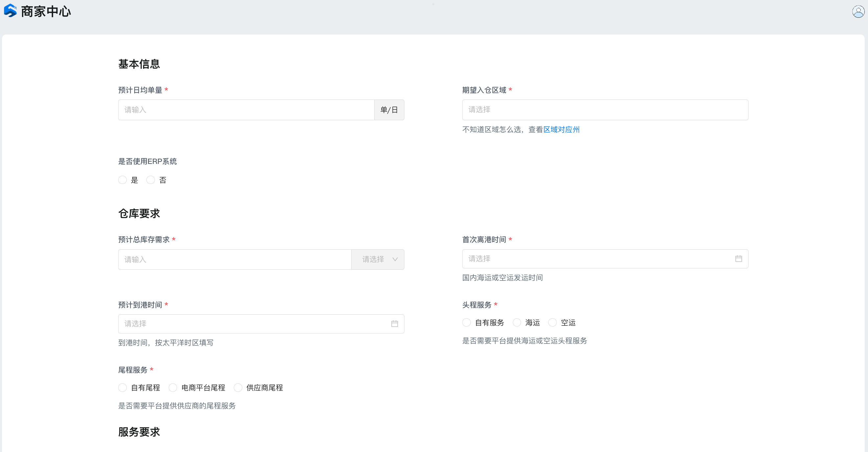This screenshot has width=868, height=452.
Task: Open the user profile avatar icon
Action: tap(858, 11)
